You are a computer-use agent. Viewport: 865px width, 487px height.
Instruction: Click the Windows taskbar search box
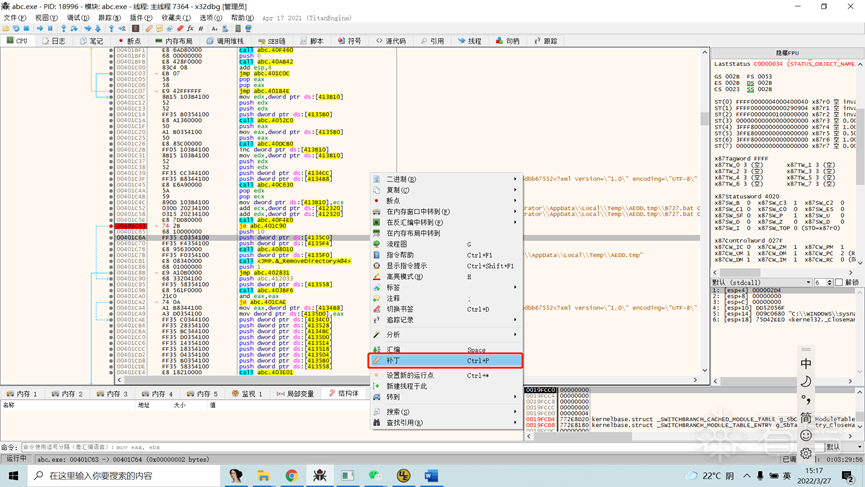[x=124, y=475]
